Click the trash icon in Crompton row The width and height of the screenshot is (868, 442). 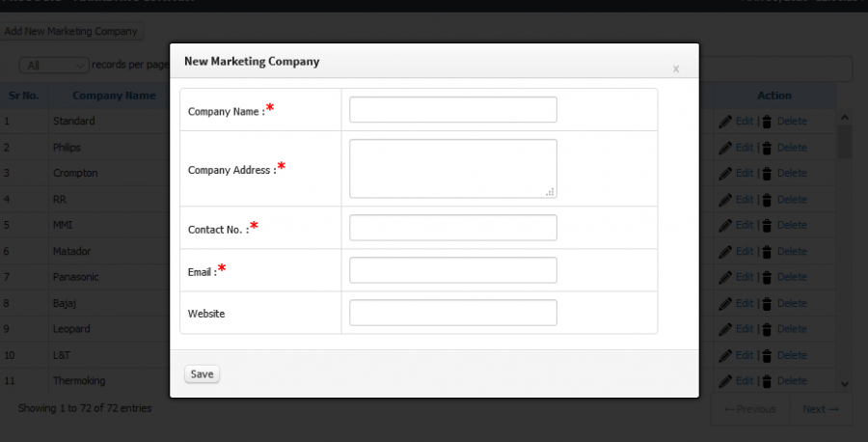pyautogui.click(x=767, y=174)
